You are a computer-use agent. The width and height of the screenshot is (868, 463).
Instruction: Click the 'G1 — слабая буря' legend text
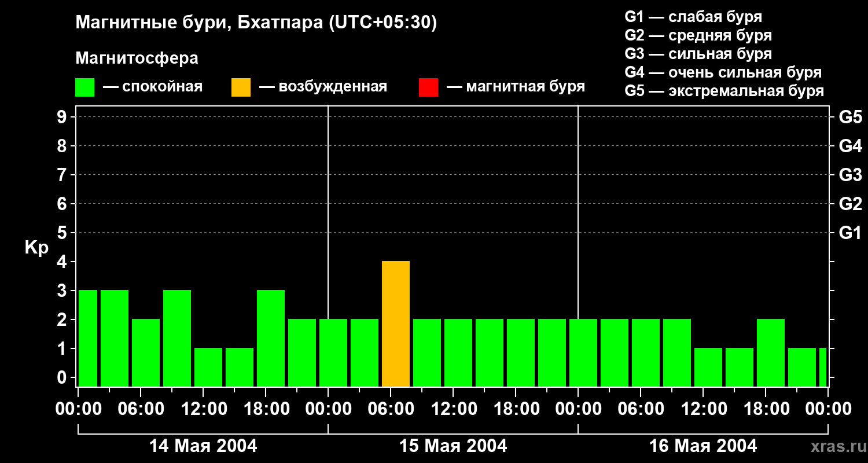point(693,17)
